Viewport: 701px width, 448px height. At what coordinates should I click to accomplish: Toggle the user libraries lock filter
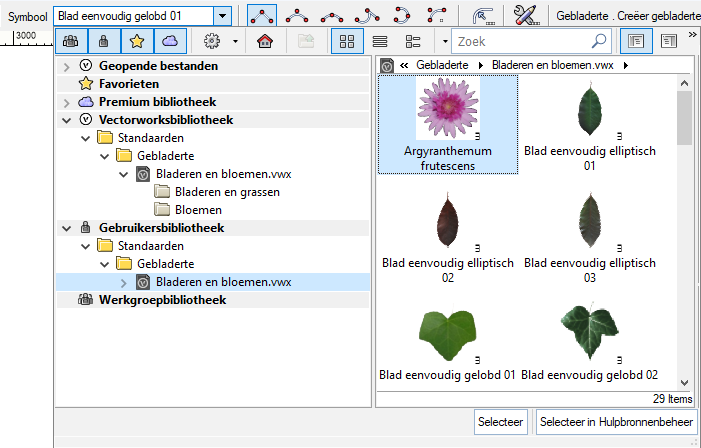coord(104,41)
